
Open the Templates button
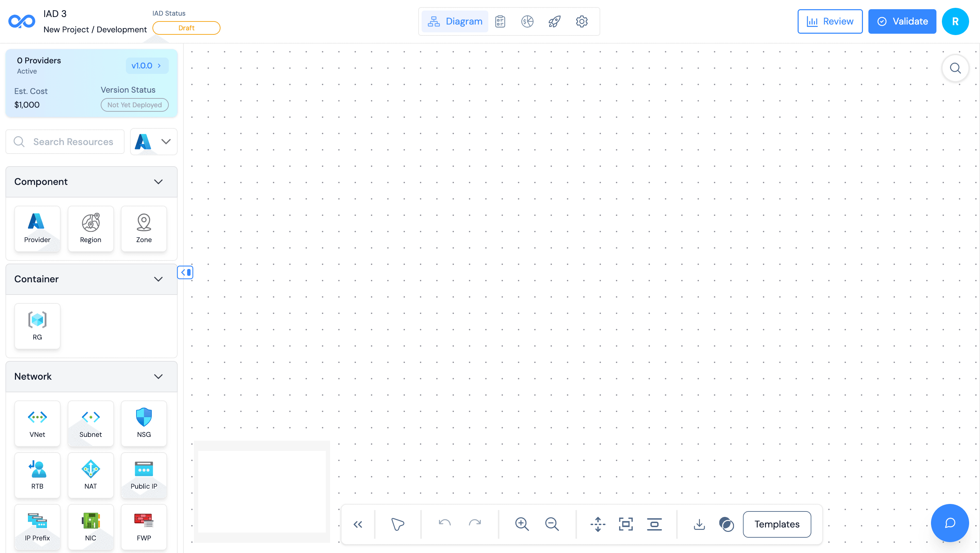[777, 524]
